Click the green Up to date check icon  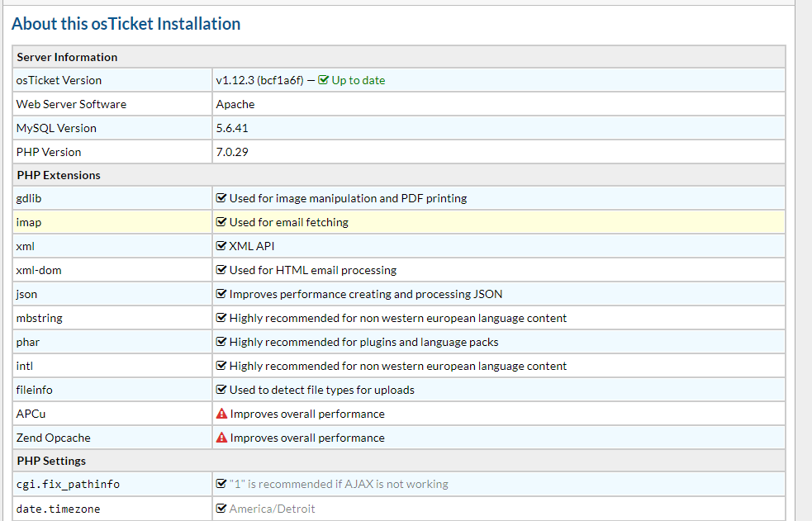[x=323, y=80]
